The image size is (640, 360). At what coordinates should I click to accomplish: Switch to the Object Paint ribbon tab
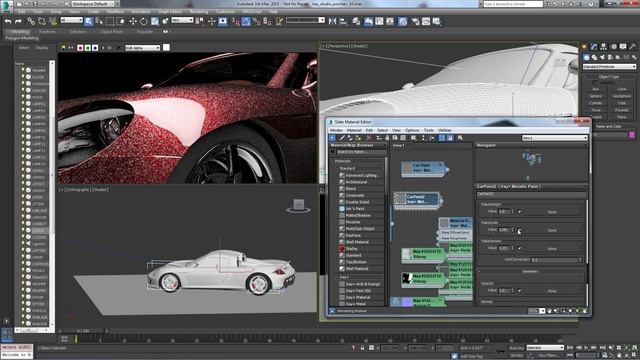(111, 31)
